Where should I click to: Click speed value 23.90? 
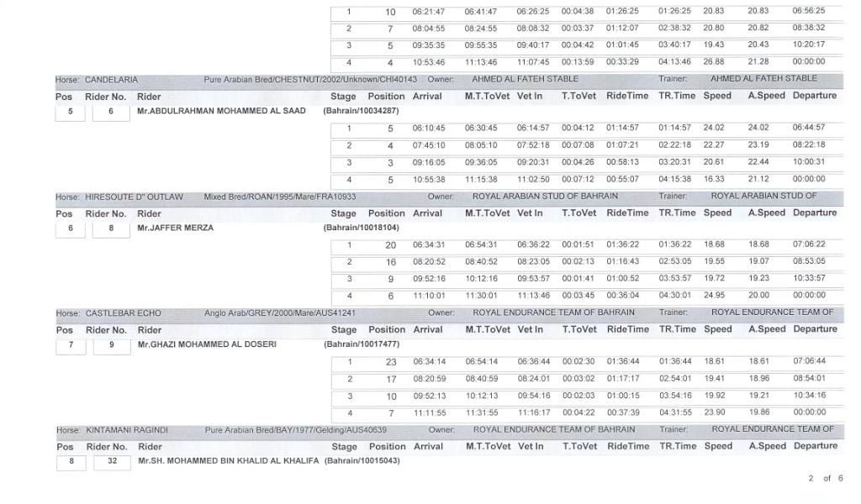click(x=715, y=412)
